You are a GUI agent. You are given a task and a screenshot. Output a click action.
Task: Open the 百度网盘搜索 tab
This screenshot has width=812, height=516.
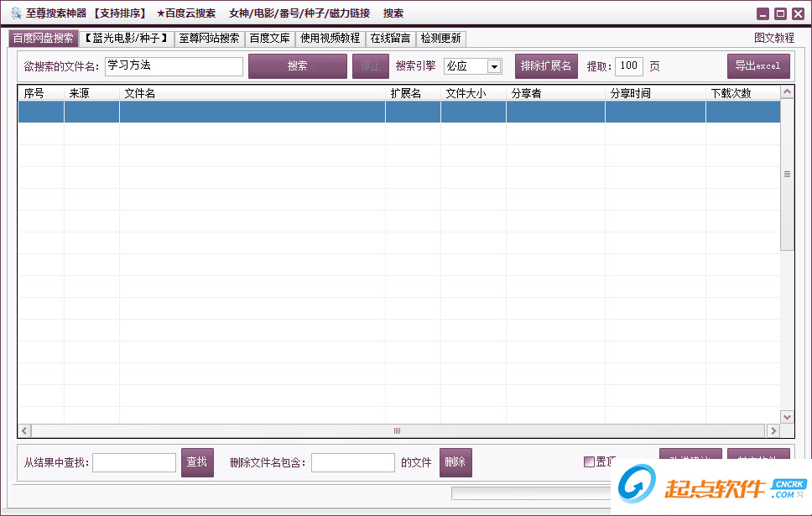coord(43,39)
